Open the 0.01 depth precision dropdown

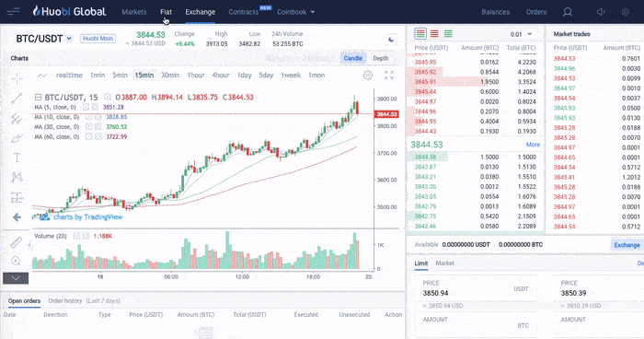(x=521, y=34)
